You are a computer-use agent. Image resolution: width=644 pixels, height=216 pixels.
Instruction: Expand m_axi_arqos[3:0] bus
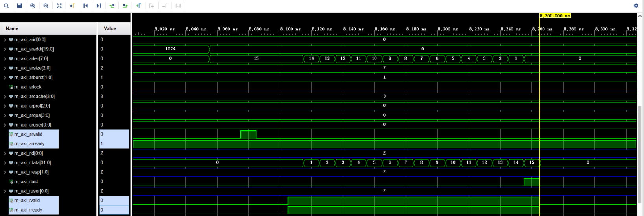[x=5, y=115]
